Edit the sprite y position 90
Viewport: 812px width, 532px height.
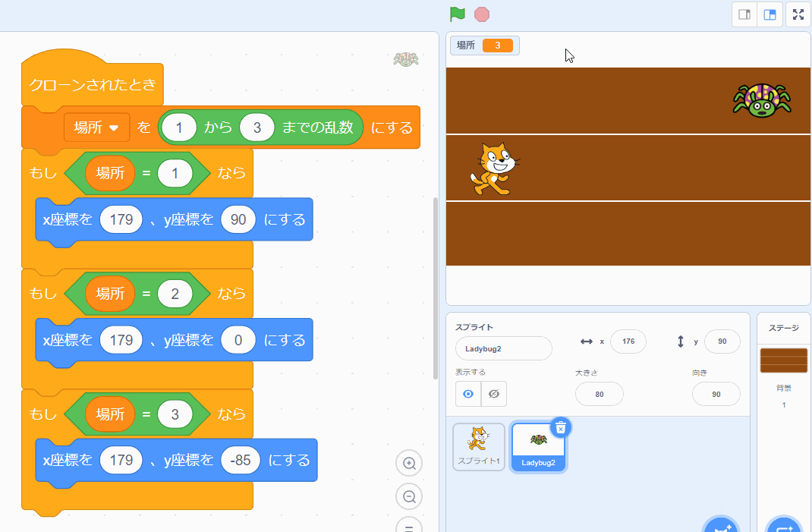pyautogui.click(x=722, y=342)
